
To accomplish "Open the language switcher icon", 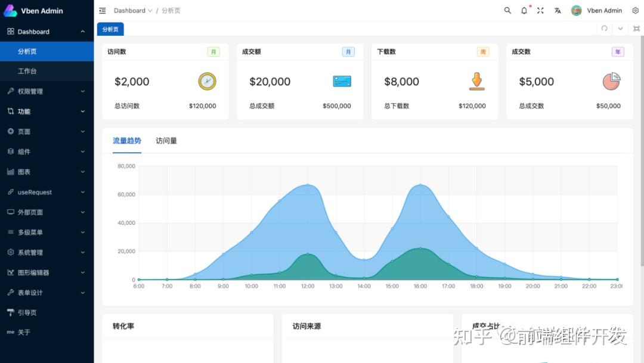I will click(557, 10).
